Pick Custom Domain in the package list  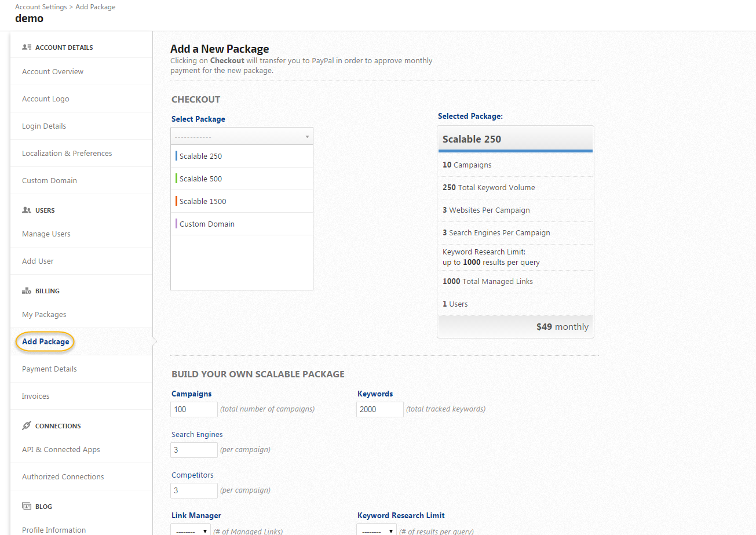click(207, 224)
